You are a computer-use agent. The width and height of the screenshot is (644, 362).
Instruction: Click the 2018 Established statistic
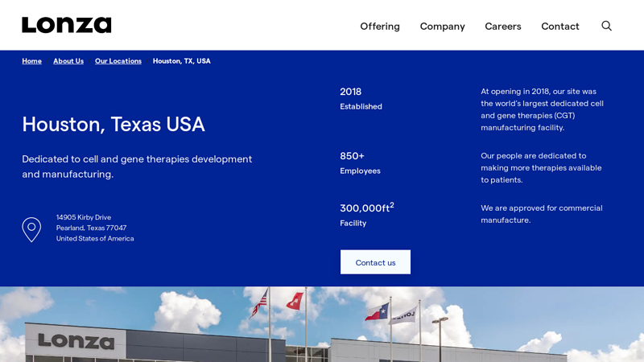[361, 98]
